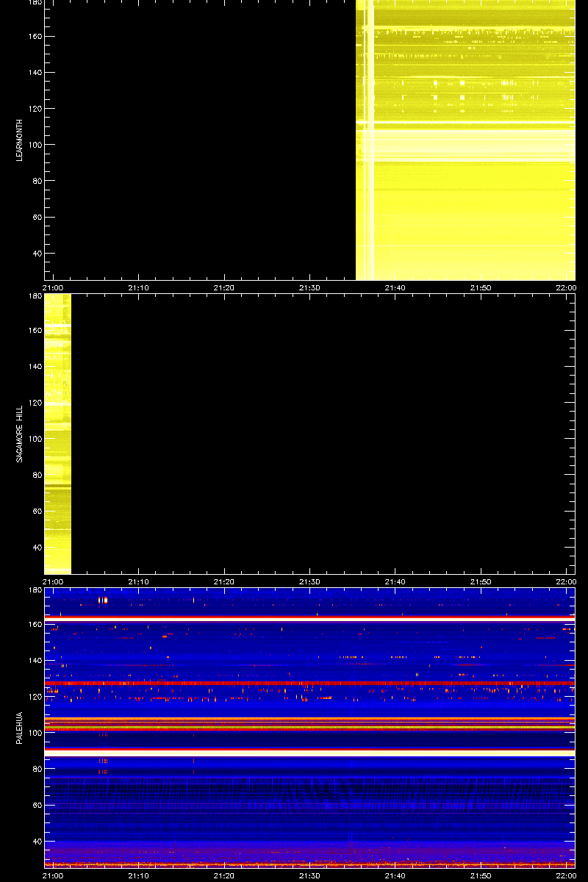This screenshot has height=882, width=588.
Task: Click 60 on the Learmonth frequency axis
Action: point(37,218)
